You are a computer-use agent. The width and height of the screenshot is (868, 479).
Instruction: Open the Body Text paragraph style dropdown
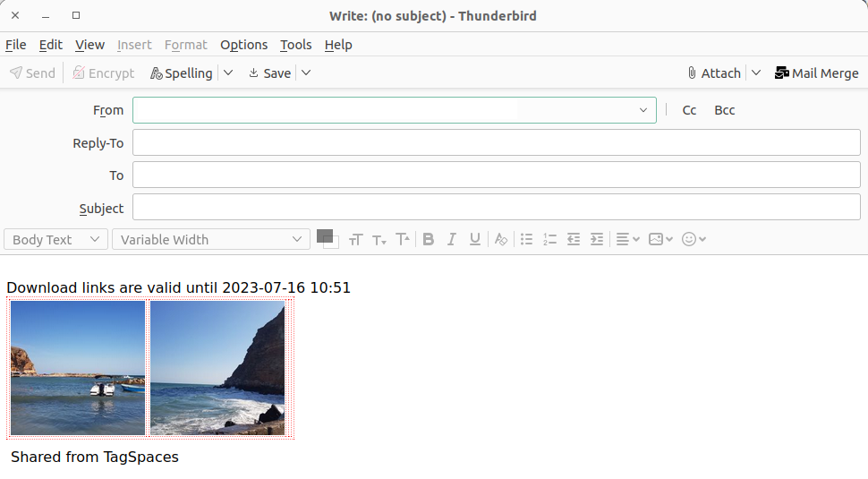click(x=55, y=239)
